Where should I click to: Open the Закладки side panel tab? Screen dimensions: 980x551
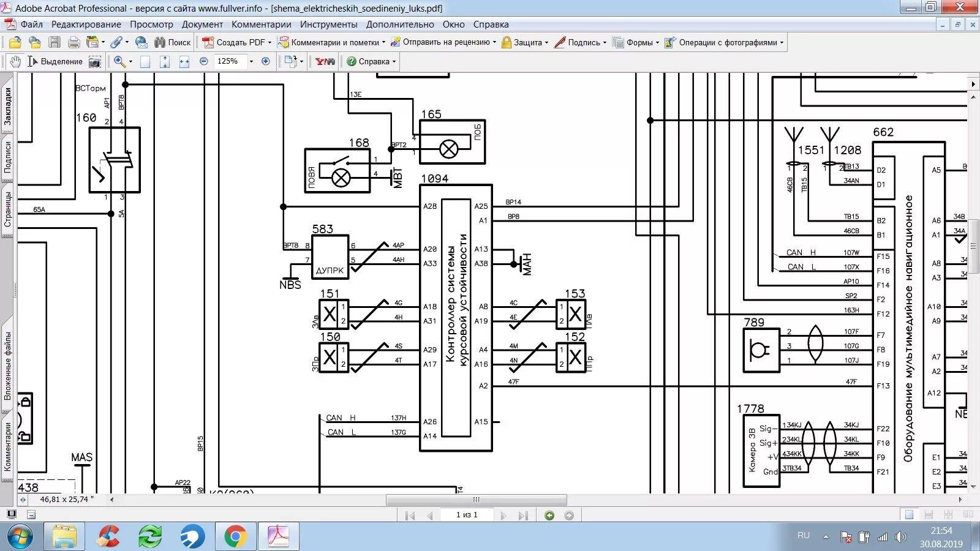pos(7,105)
